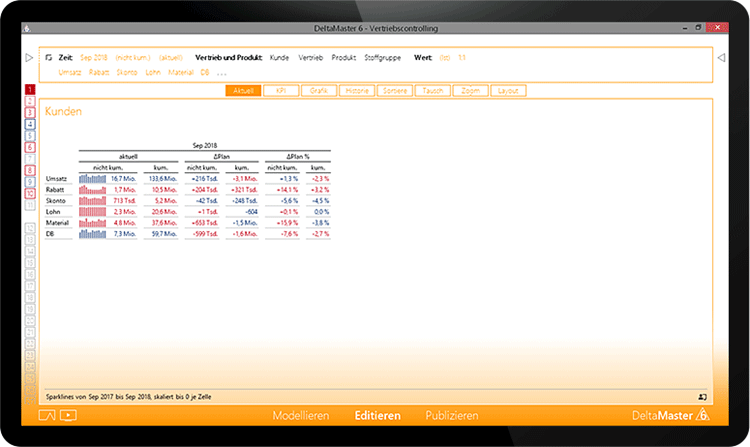Go to report page 8

point(30,170)
